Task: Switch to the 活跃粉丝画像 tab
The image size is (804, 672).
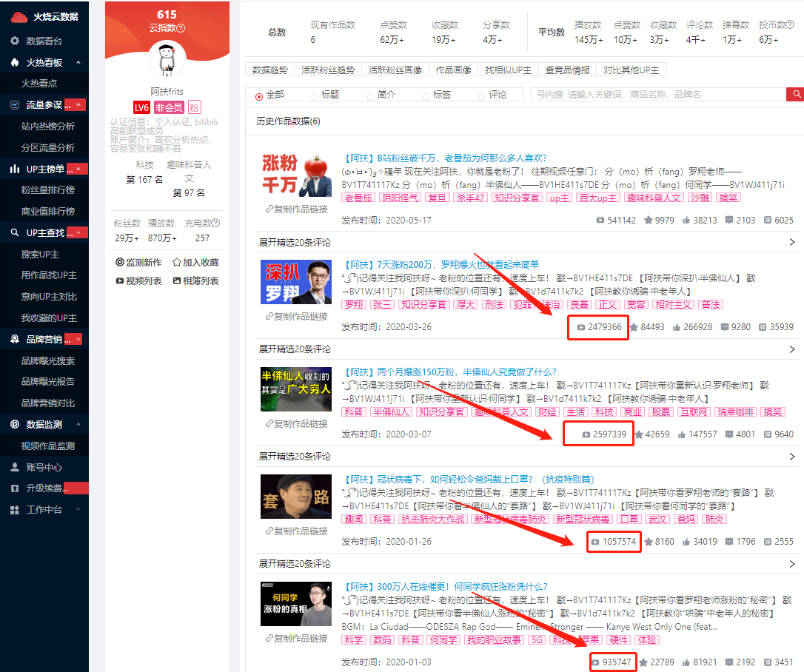Action: point(395,70)
